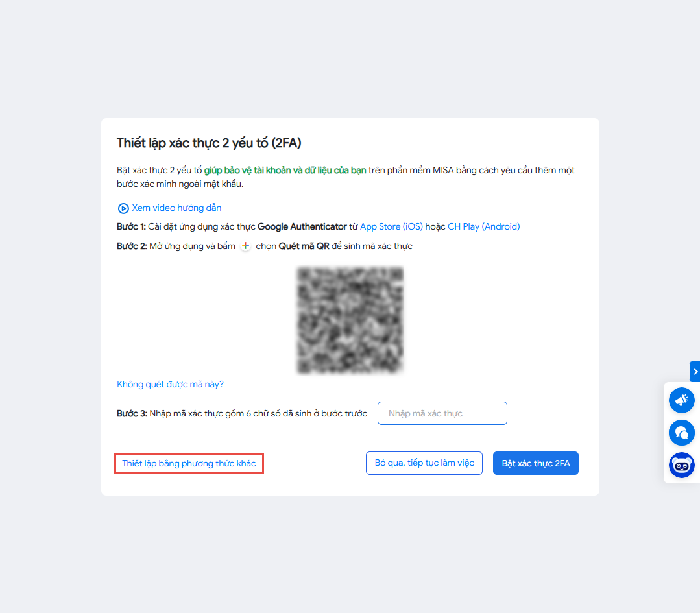The height and width of the screenshot is (613, 700).
Task: Click the green highlighted account protection text
Action: (285, 171)
